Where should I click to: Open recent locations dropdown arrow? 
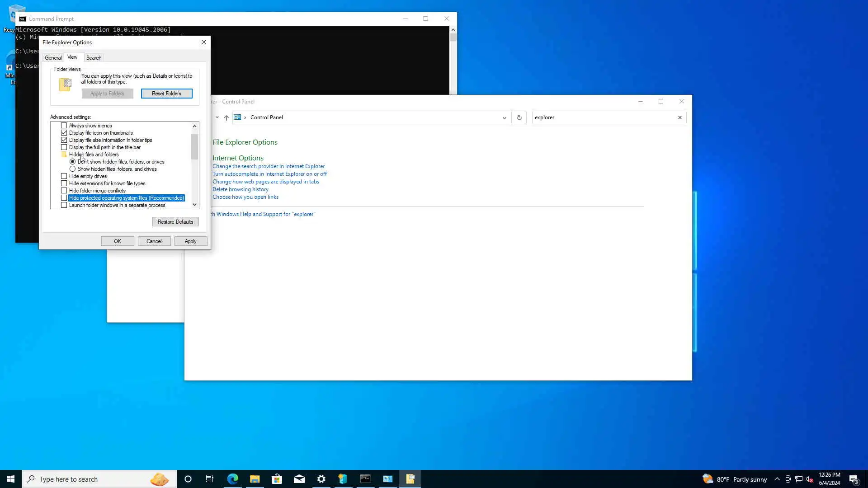click(217, 117)
